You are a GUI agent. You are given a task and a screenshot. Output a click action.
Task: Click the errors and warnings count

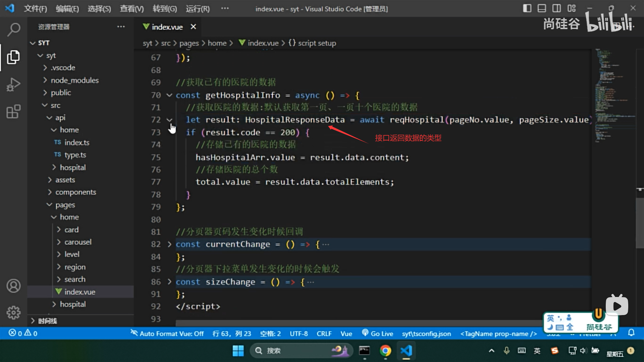click(23, 333)
